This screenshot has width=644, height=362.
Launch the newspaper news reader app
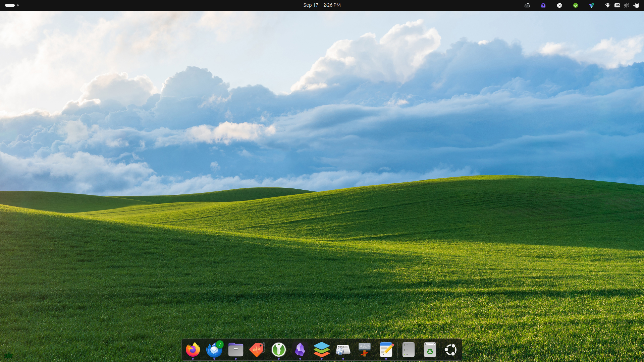click(343, 350)
